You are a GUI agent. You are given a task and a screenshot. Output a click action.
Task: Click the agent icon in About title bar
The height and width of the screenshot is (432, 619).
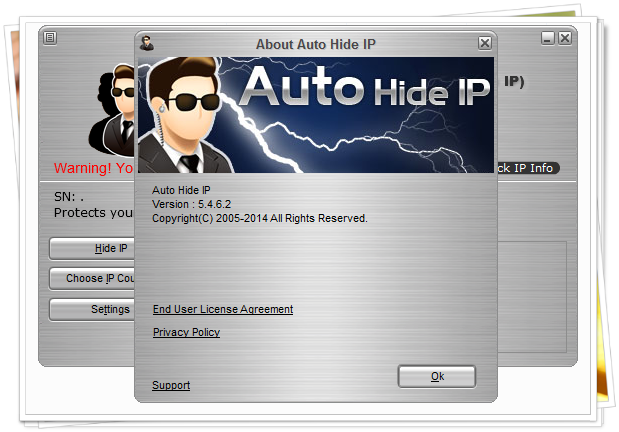pyautogui.click(x=146, y=43)
